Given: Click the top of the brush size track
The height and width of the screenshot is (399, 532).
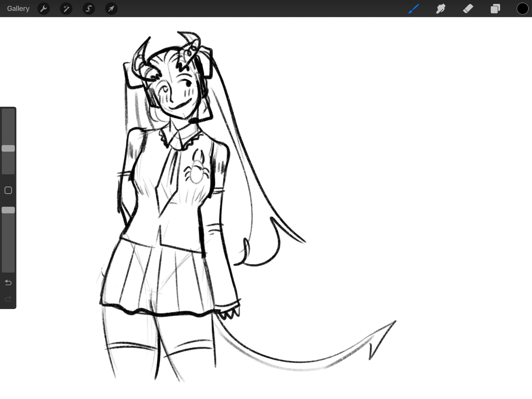Looking at the screenshot, I should 8,112.
